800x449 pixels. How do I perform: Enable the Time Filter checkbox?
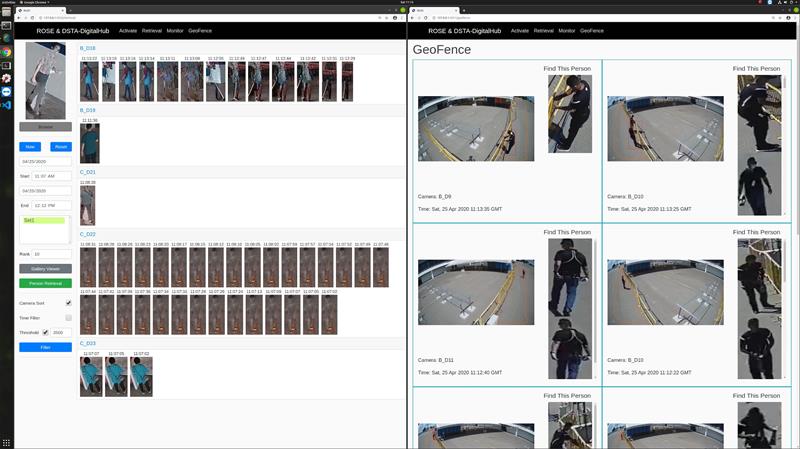(x=68, y=317)
